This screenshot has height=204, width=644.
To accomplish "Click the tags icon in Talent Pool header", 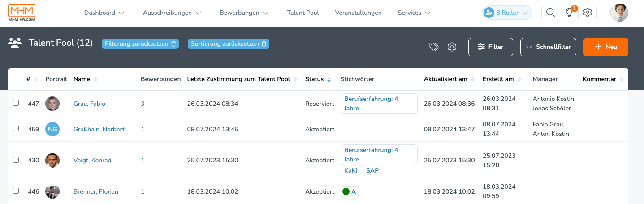I will point(433,47).
